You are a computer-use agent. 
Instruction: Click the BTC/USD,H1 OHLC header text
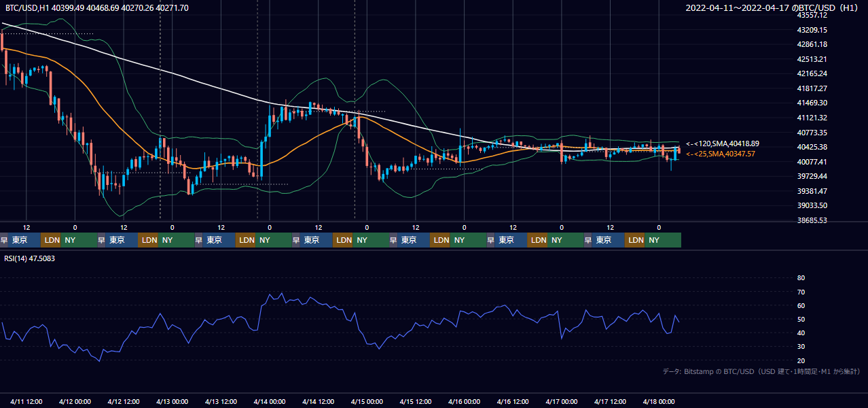97,7
